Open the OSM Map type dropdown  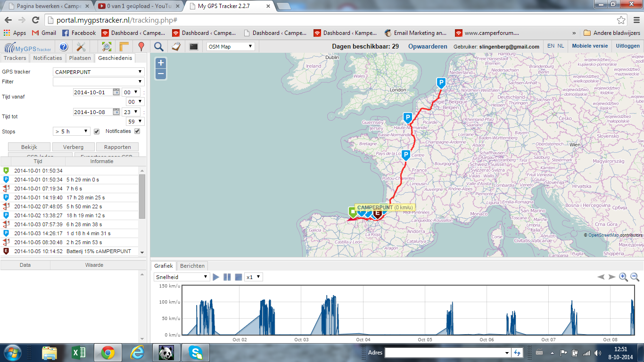click(231, 47)
